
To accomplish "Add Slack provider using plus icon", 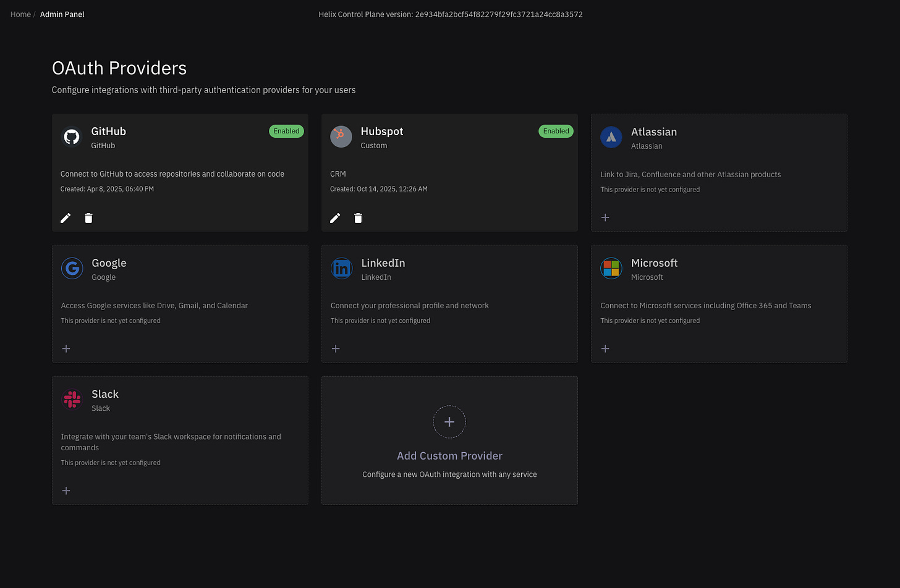I will pos(66,490).
